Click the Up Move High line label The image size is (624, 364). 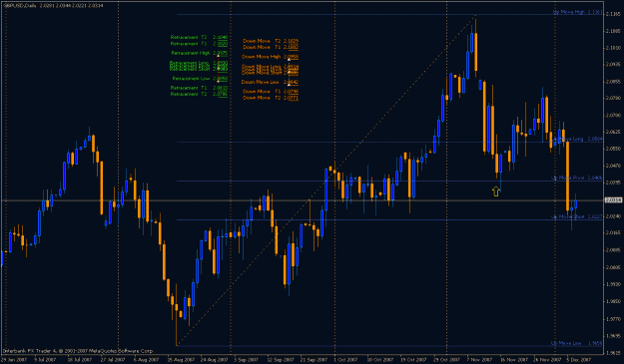click(577, 12)
